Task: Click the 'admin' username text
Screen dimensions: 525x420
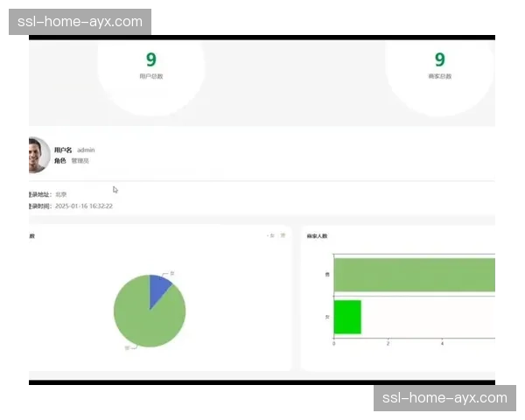Action: click(x=86, y=150)
